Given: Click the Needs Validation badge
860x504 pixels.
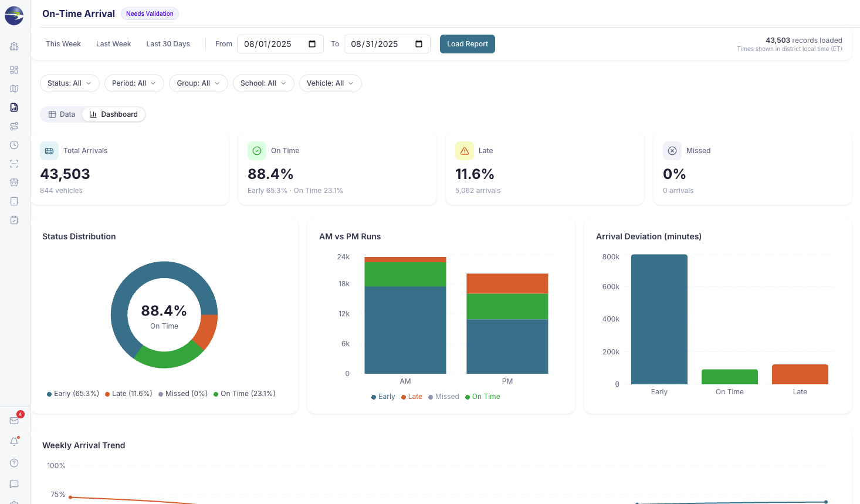Looking at the screenshot, I should click(150, 13).
